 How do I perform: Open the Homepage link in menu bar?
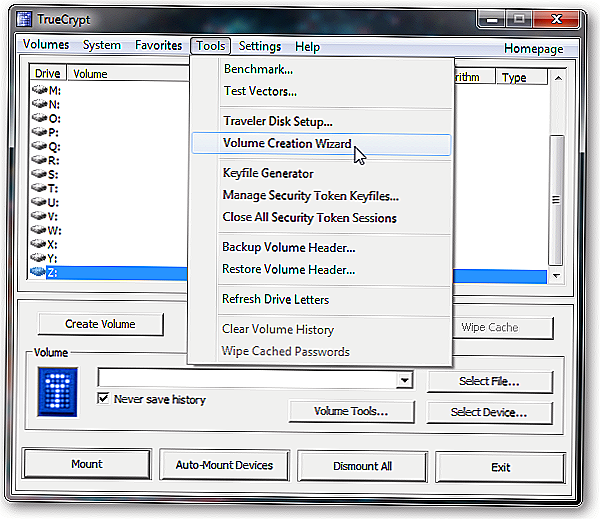click(x=533, y=49)
